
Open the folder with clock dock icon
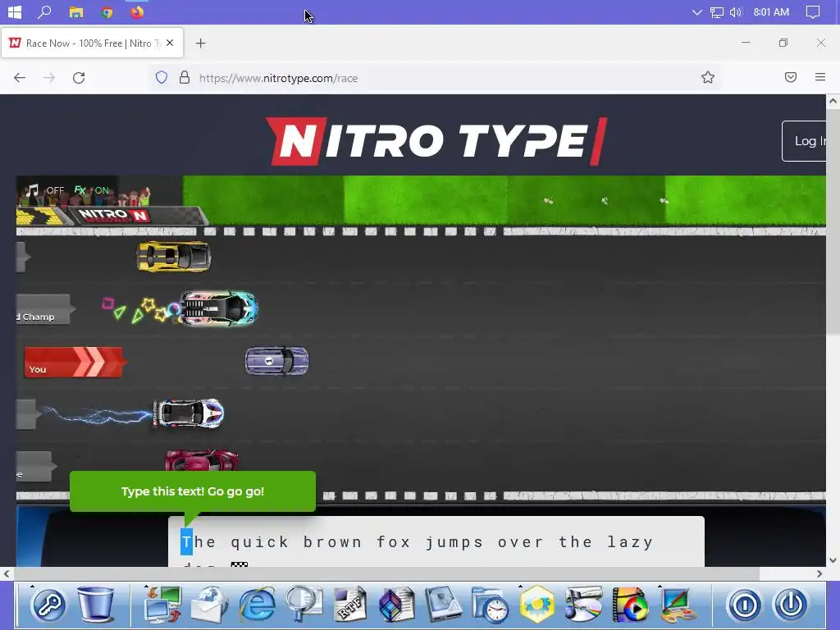[491, 605]
